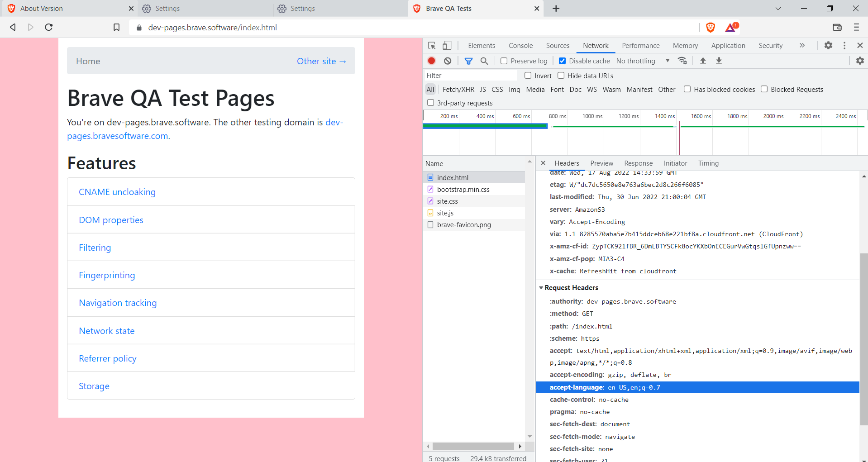Viewport: 868px width, 462px height.
Task: Export HAR file download icon
Action: [719, 61]
